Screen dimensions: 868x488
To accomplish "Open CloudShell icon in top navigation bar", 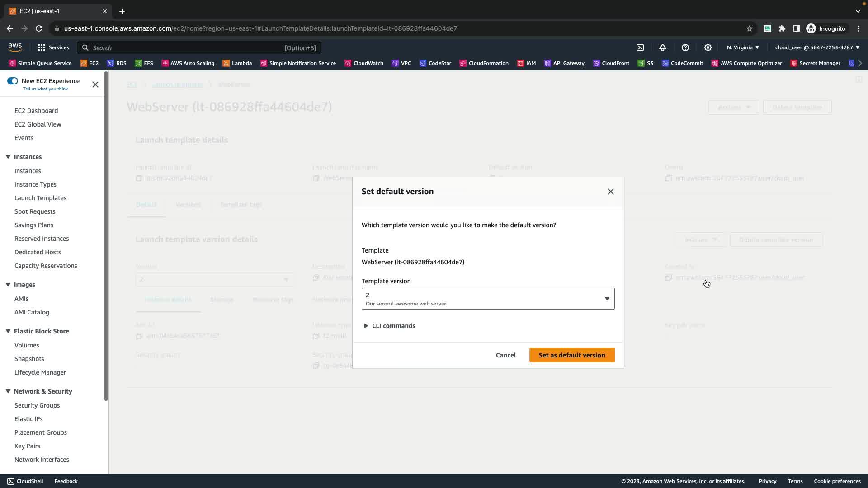I will pos(640,47).
